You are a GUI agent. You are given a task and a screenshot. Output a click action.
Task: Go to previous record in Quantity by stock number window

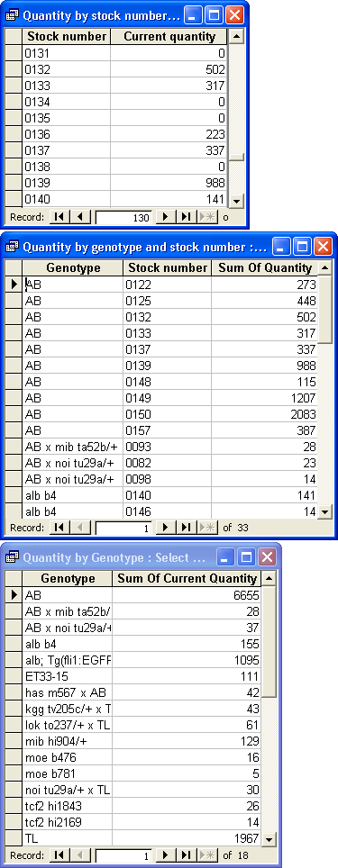80,217
